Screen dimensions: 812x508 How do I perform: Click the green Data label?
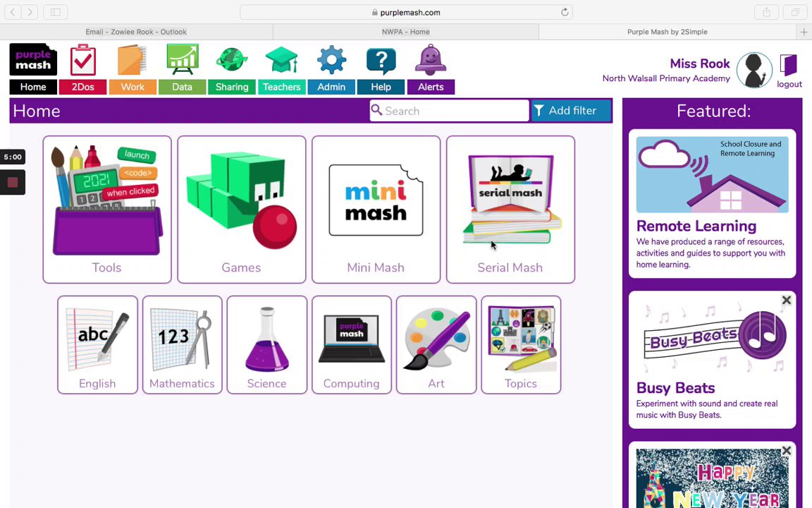(x=183, y=87)
